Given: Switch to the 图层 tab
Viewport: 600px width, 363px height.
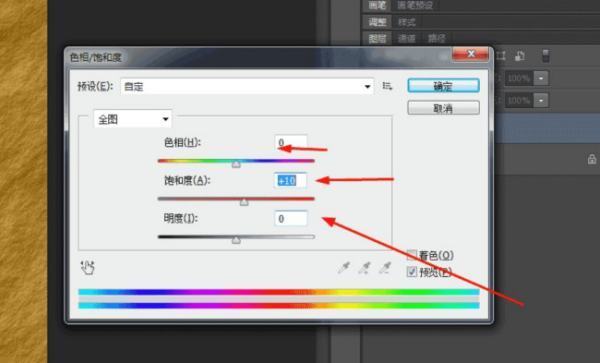Looking at the screenshot, I should 377,38.
